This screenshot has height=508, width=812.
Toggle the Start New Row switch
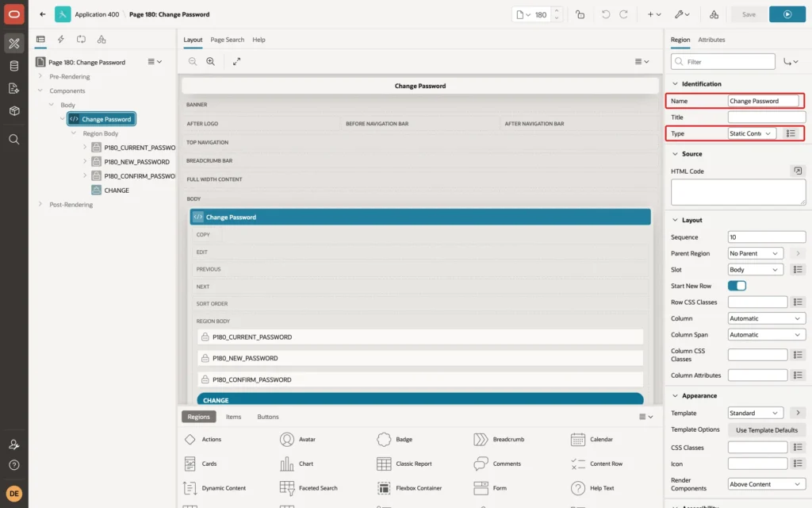tap(737, 286)
